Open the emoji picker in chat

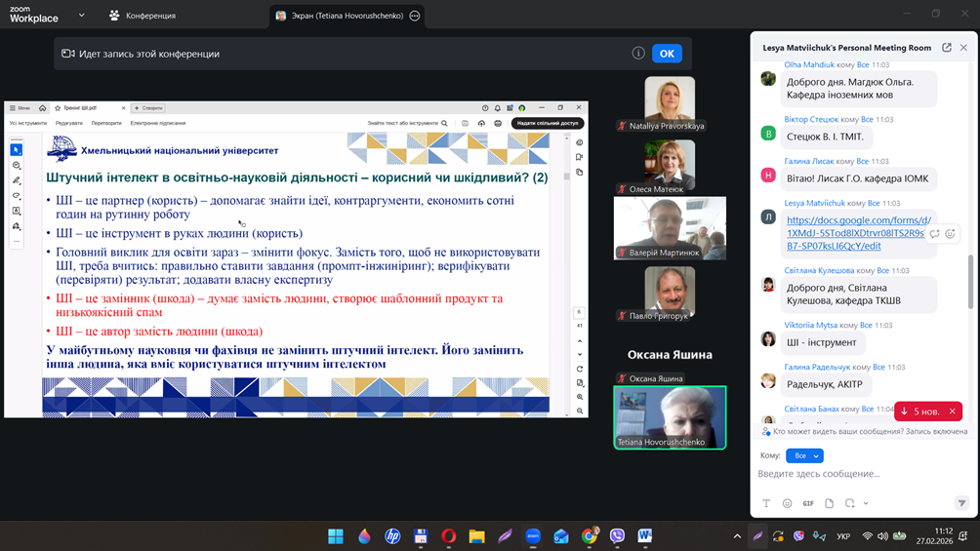click(788, 503)
